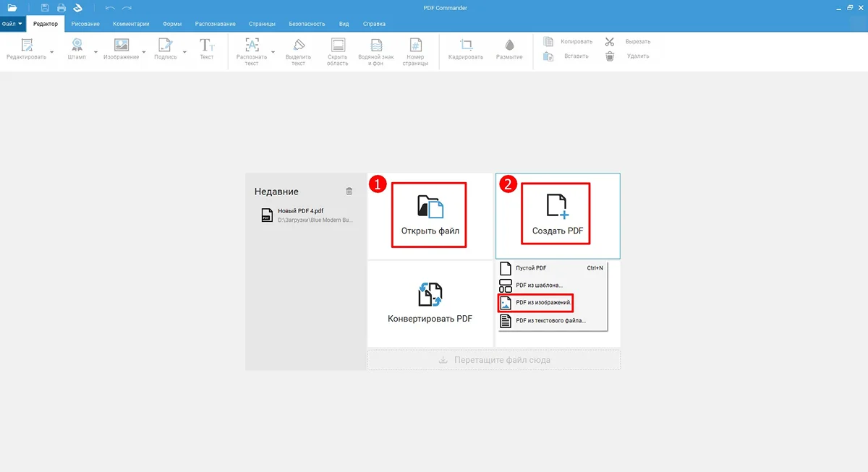Viewport: 868px width, 472px height.
Task: Click the undo arrow in title bar
Action: pos(110,8)
